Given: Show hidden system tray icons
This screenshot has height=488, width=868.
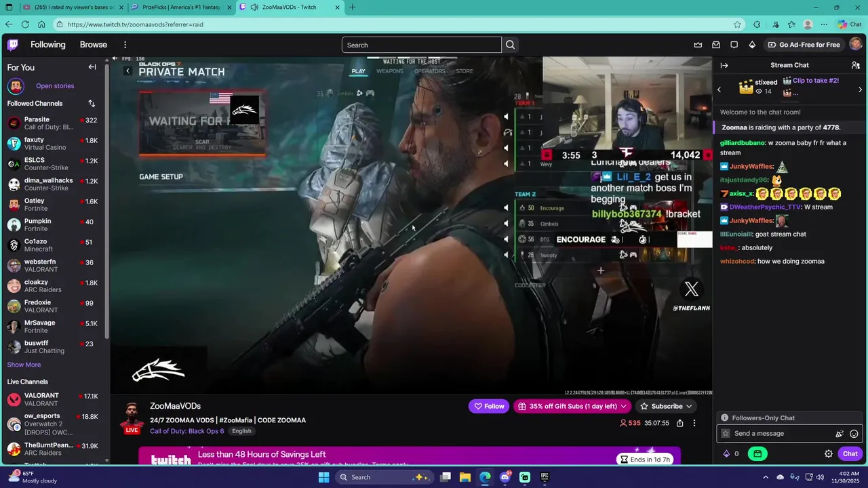Looking at the screenshot, I should pos(766,477).
